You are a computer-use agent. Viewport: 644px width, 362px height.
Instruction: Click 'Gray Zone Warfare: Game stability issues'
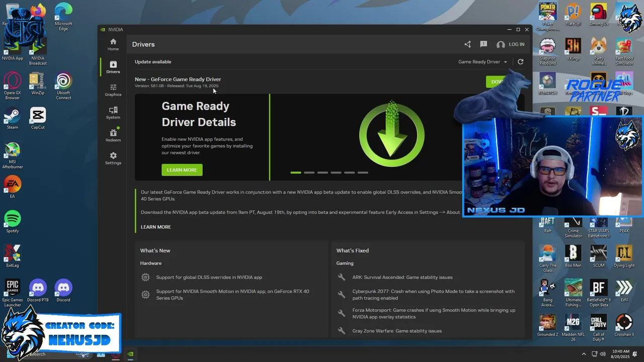[x=397, y=331]
